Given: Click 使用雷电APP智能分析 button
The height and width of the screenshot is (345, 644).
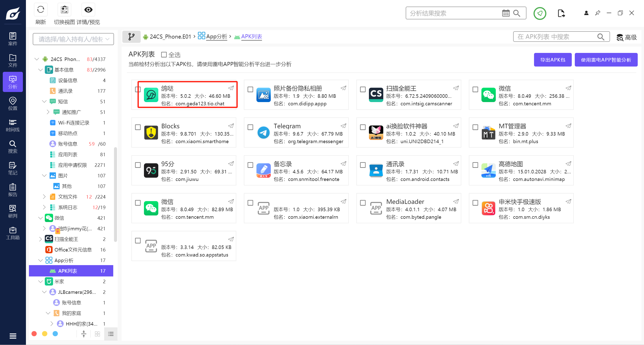Looking at the screenshot, I should 606,60.
